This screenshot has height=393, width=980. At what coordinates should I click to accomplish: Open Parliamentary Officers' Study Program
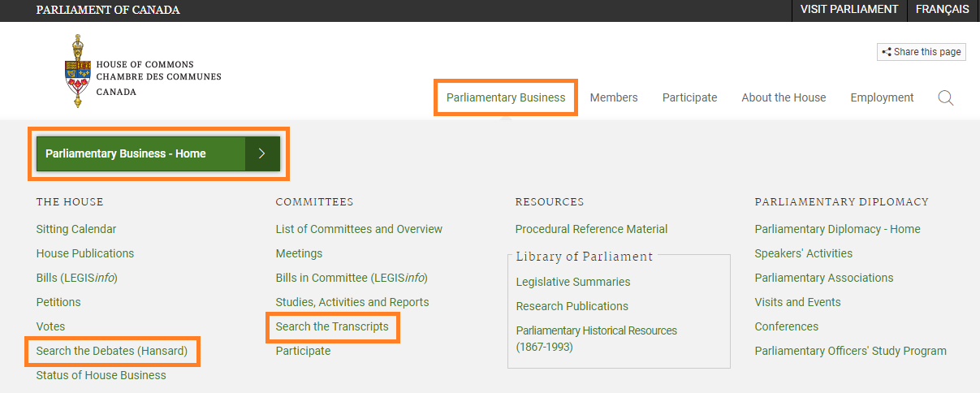tap(850, 351)
